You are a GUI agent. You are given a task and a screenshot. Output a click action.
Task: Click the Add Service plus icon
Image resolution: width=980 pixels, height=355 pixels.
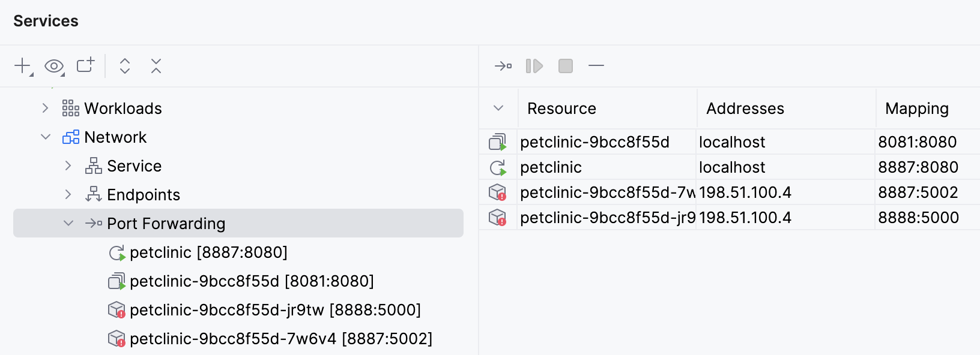23,65
